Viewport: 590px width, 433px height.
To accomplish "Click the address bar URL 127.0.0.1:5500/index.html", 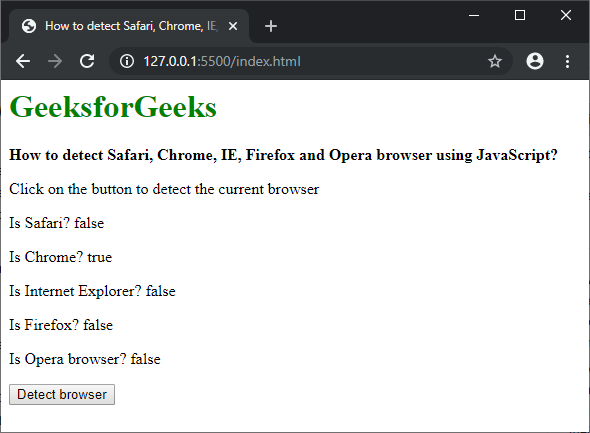I will [222, 61].
